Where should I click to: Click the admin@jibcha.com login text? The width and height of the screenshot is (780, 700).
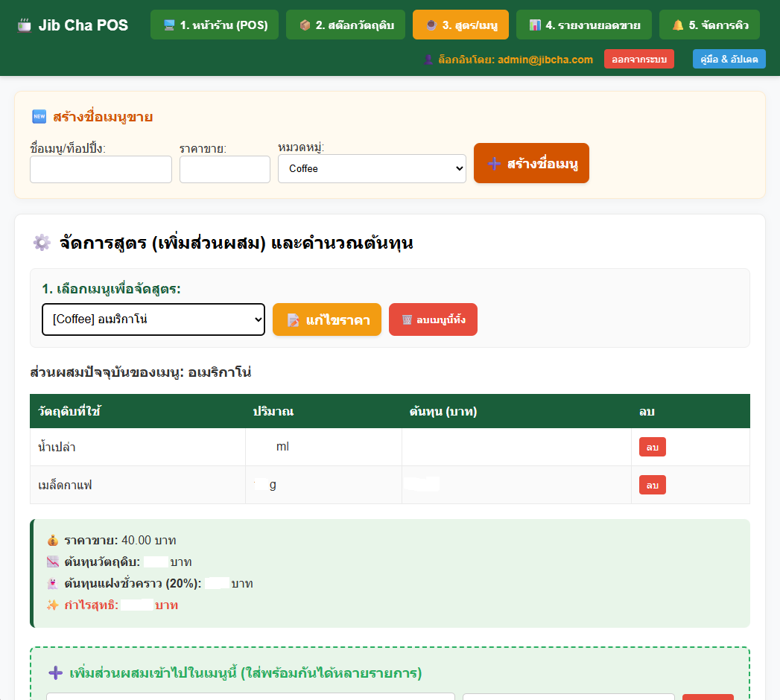(545, 60)
